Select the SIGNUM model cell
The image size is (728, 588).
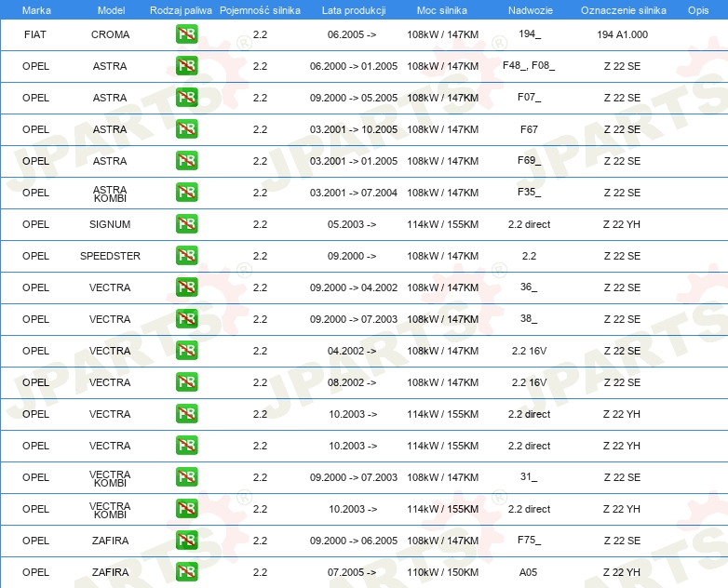tap(110, 224)
